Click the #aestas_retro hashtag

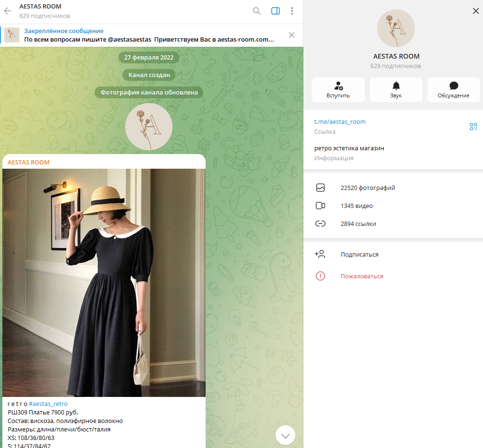48,404
